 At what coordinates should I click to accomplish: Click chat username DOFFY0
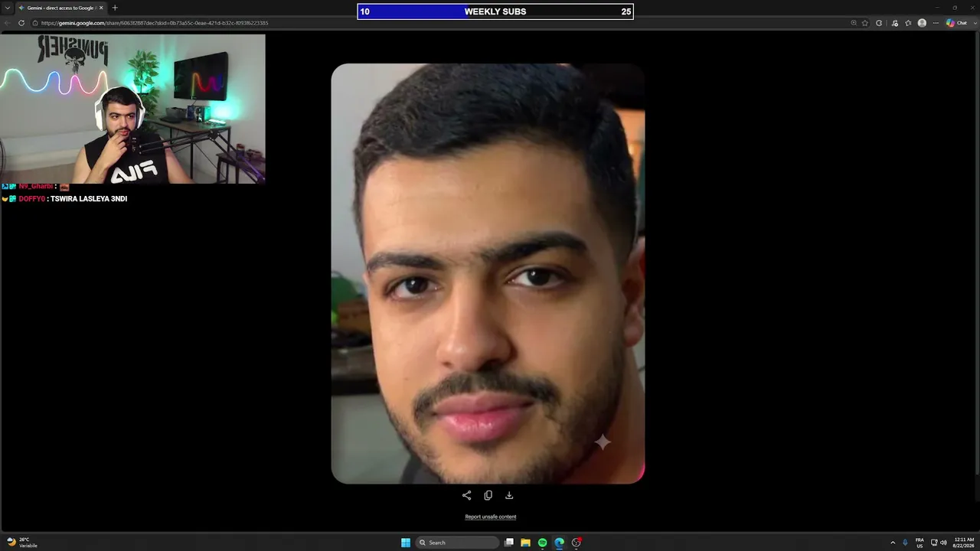(32, 199)
